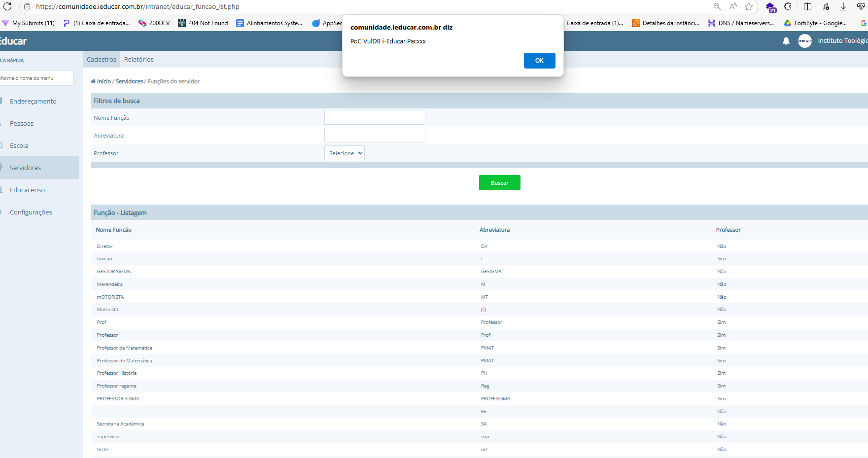Open the Diretor function row
The height and width of the screenshot is (458, 868).
coord(105,246)
